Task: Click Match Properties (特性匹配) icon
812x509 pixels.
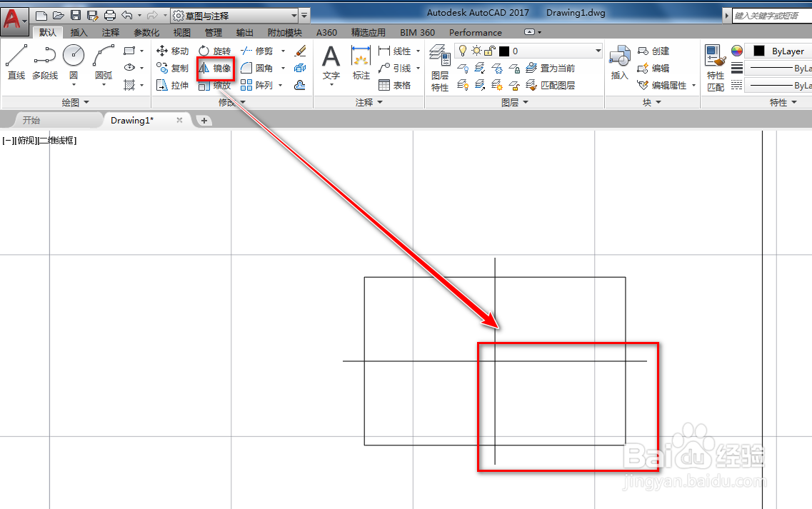Action: [x=716, y=69]
